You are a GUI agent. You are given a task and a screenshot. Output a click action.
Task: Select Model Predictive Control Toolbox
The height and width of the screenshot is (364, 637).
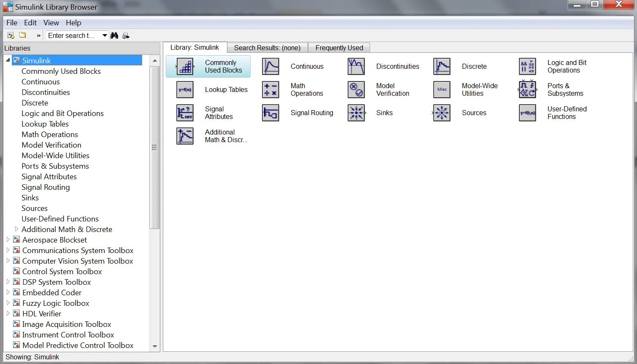[78, 345]
